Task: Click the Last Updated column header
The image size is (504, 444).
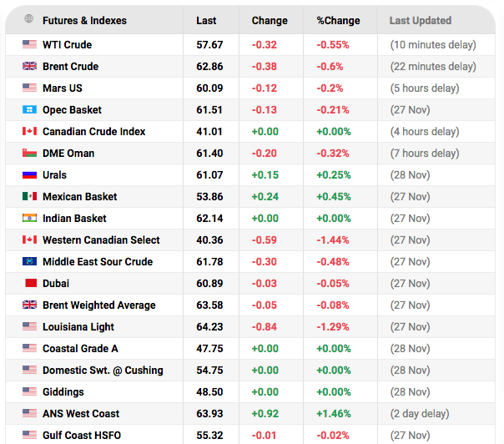Action: pos(421,21)
